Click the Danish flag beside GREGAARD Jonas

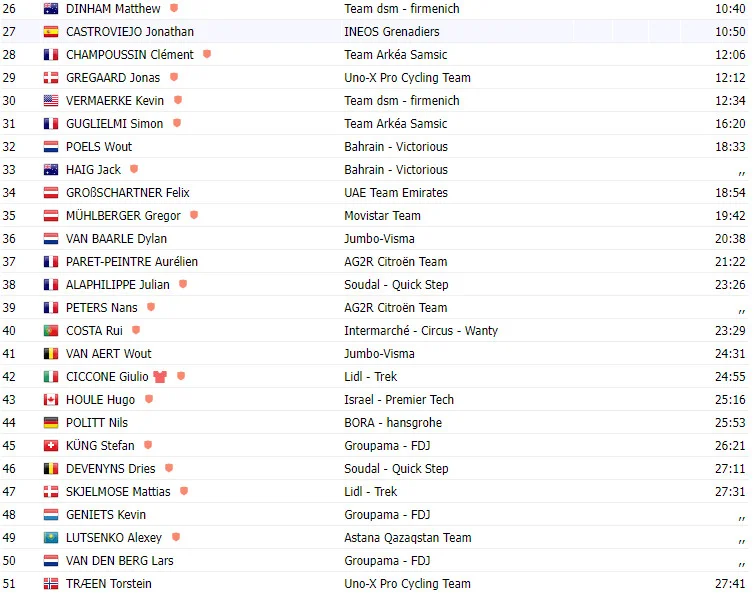50,78
